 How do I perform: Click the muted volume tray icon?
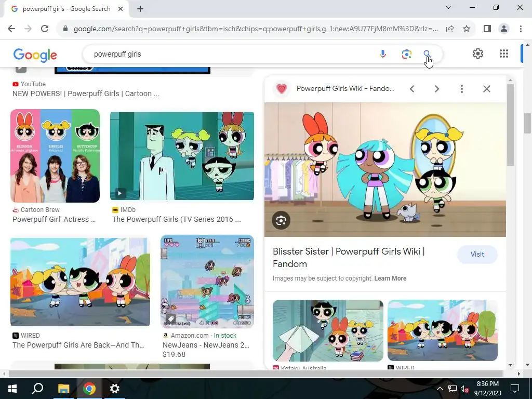[x=465, y=389]
